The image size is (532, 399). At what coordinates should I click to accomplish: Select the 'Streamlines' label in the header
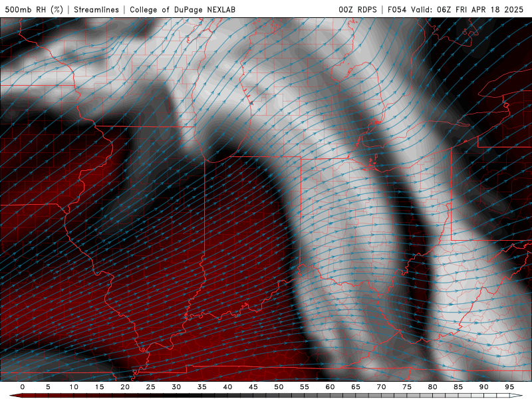click(x=96, y=9)
